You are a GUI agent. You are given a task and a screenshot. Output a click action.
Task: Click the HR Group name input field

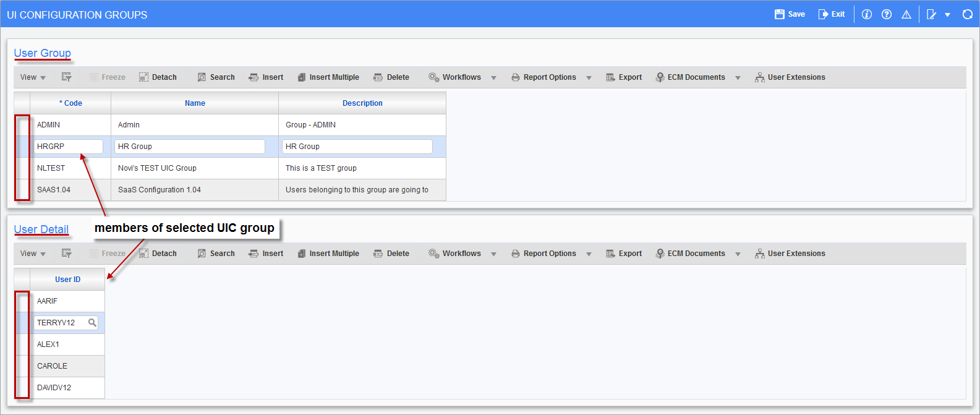pyautogui.click(x=190, y=147)
